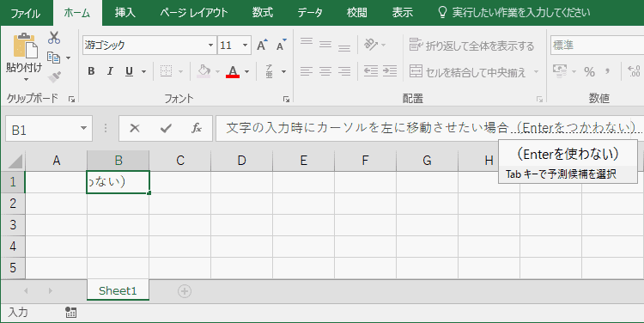The width and height of the screenshot is (644, 323).
Task: Switch to the 表示 tab
Action: pos(402,13)
